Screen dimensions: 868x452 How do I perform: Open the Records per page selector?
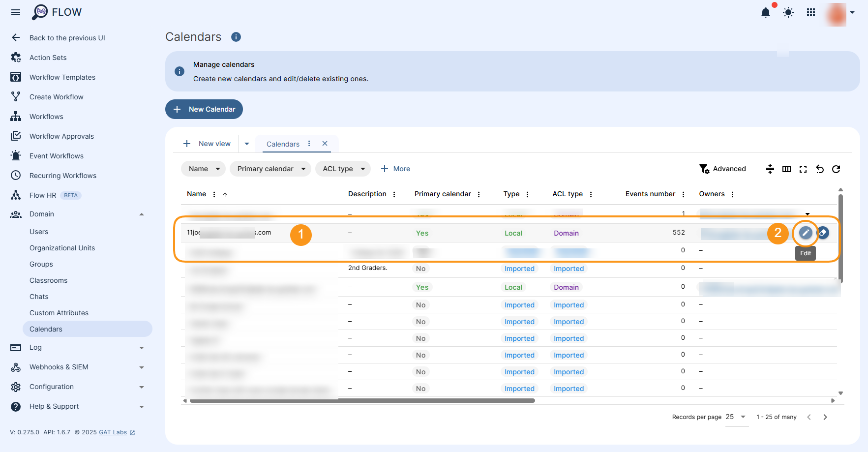click(736, 417)
